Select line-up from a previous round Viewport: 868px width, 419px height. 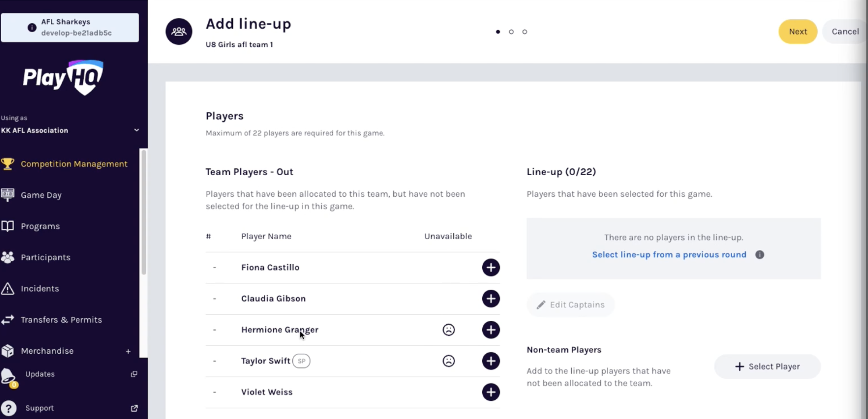click(x=669, y=255)
